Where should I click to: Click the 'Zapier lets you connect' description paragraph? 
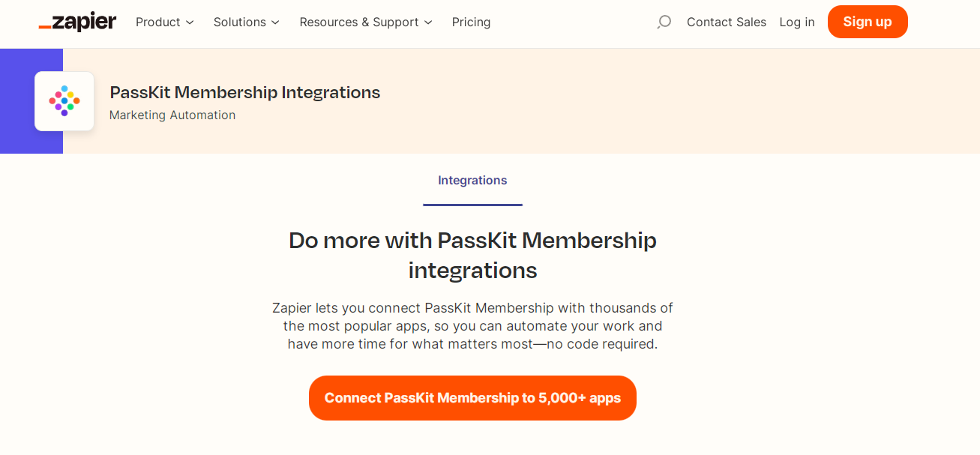click(x=472, y=326)
